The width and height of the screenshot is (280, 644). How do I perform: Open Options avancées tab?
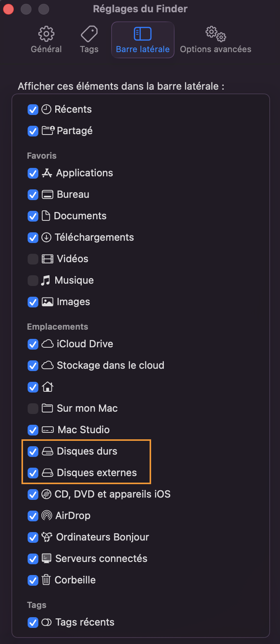(x=216, y=40)
